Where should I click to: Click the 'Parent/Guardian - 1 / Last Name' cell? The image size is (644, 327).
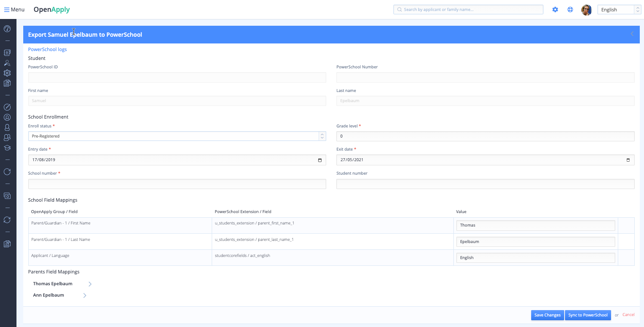[120, 242]
